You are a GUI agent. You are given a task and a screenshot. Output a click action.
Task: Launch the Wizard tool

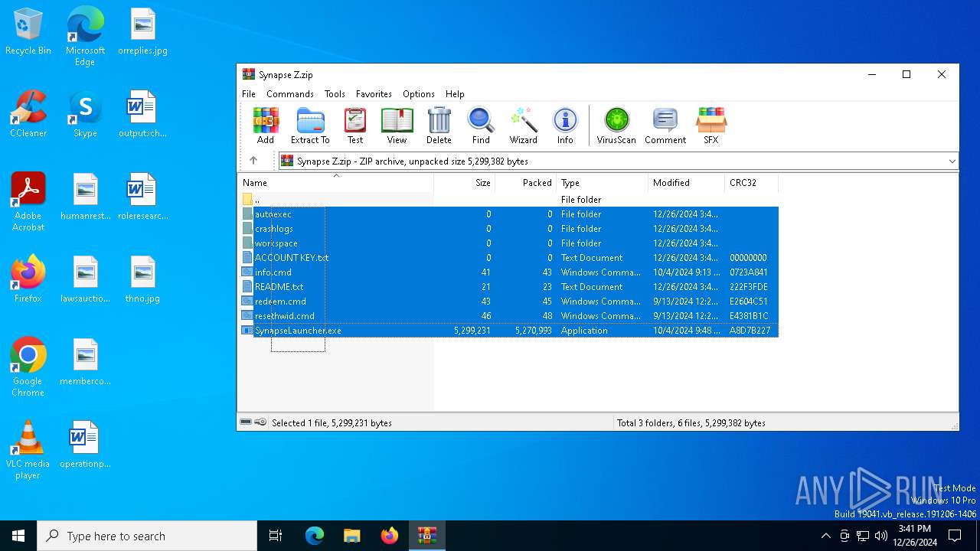click(x=524, y=126)
